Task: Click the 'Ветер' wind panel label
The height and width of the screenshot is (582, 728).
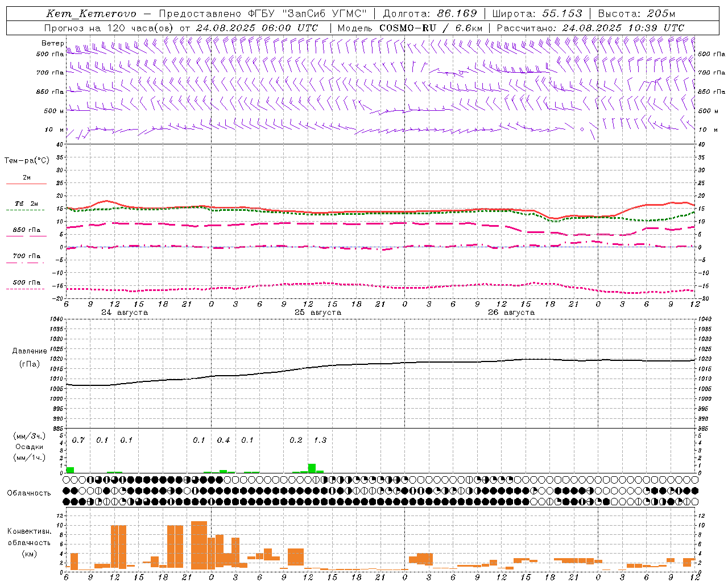Action: [52, 43]
